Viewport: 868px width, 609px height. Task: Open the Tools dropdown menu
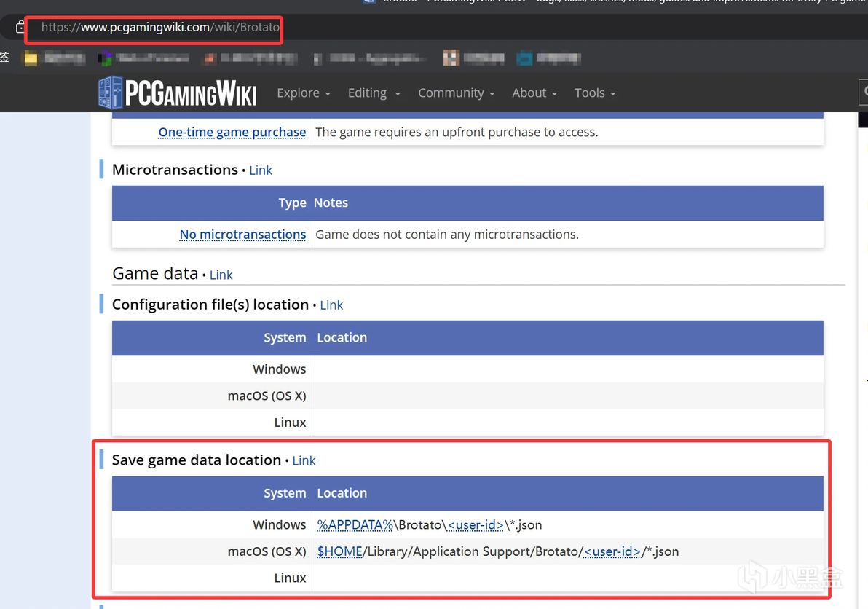tap(594, 93)
